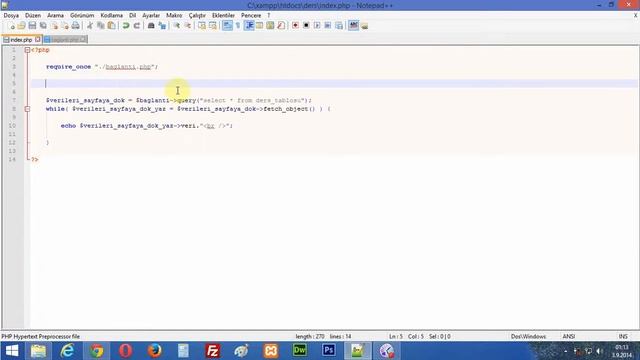Click the Close All toolbar icon

[64, 26]
